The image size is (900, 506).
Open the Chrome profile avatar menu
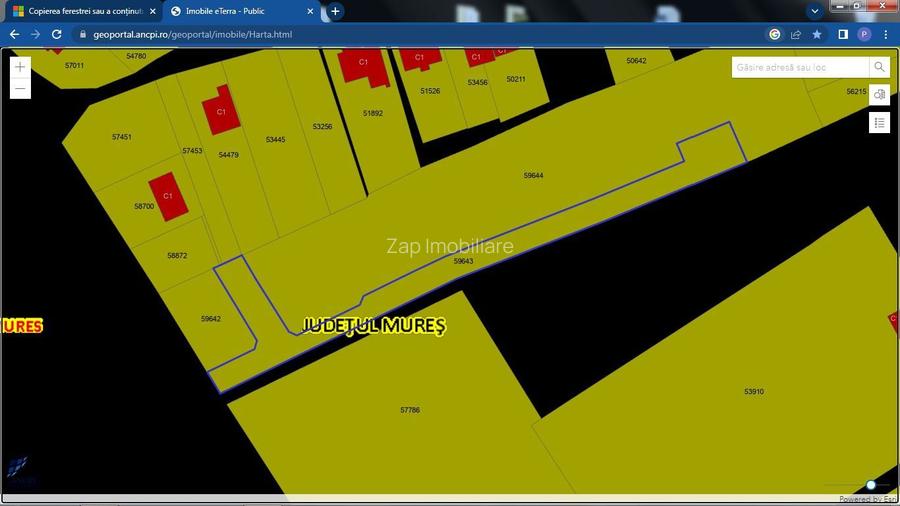tap(864, 34)
